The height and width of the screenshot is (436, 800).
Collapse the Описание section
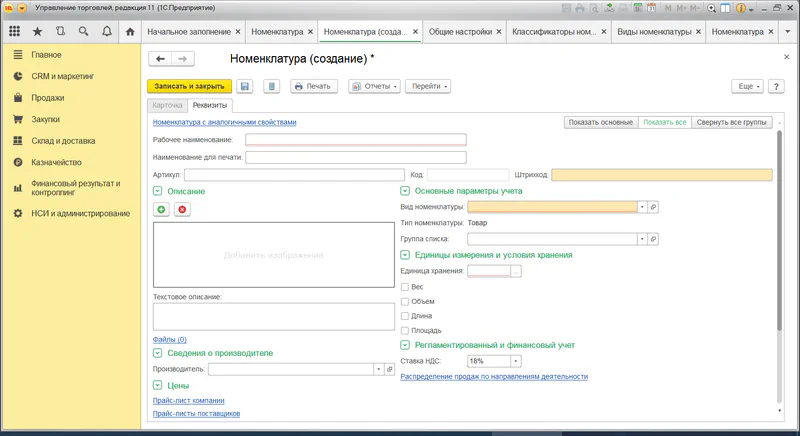[157, 190]
